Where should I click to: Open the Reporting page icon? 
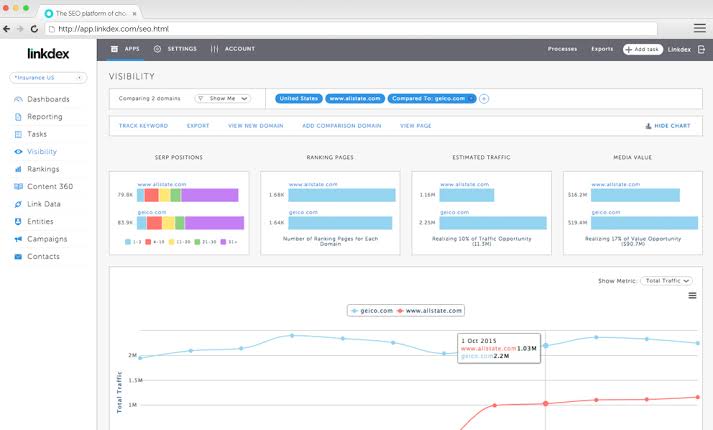coord(18,117)
